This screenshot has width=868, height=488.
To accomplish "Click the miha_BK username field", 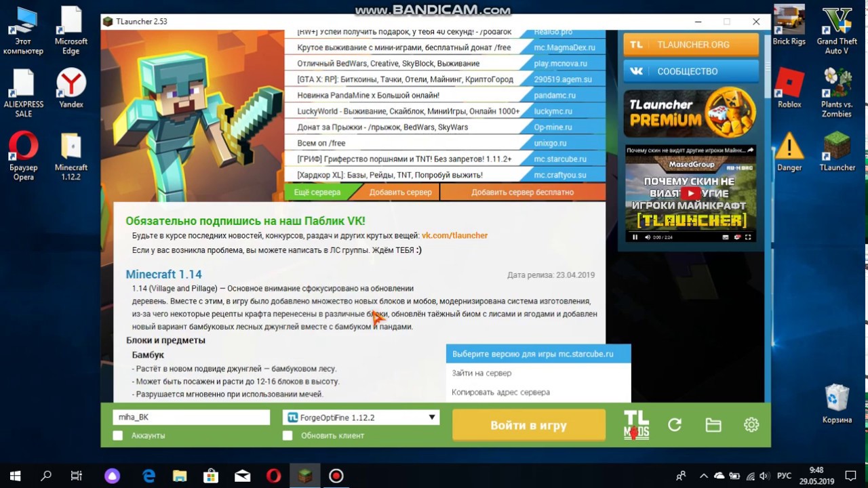I will point(191,418).
